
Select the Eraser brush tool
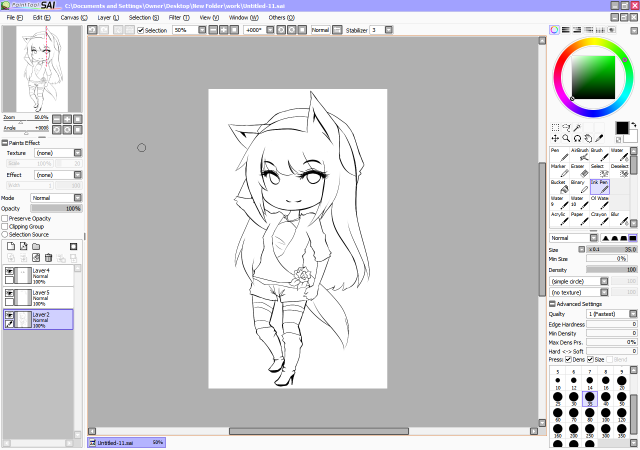[x=576, y=171]
